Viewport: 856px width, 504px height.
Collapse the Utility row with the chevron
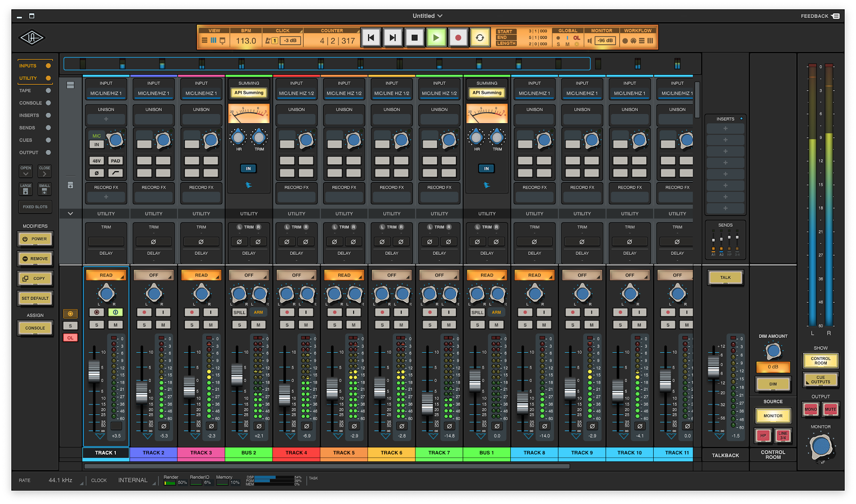[70, 213]
